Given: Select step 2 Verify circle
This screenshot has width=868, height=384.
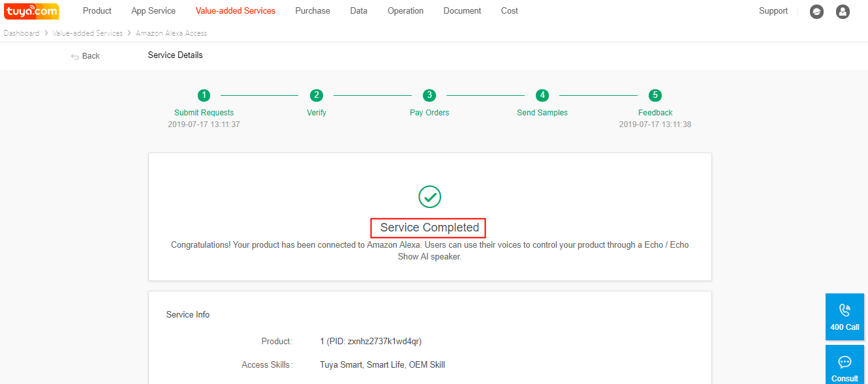Looking at the screenshot, I should [317, 95].
